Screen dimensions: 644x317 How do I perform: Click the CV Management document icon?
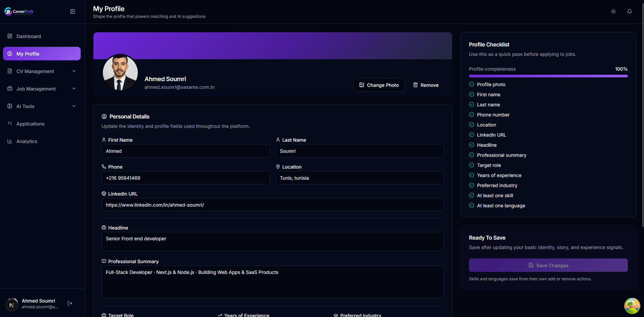(x=10, y=71)
